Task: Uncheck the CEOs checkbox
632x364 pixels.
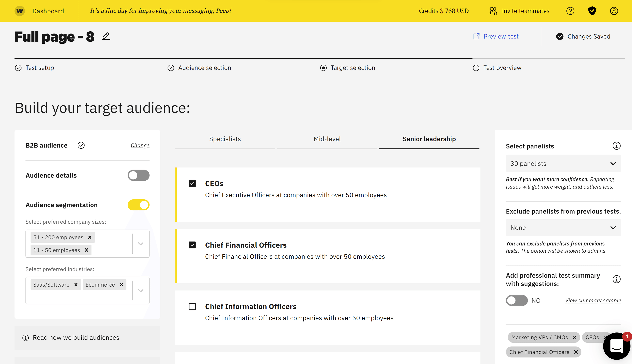Action: pos(192,183)
